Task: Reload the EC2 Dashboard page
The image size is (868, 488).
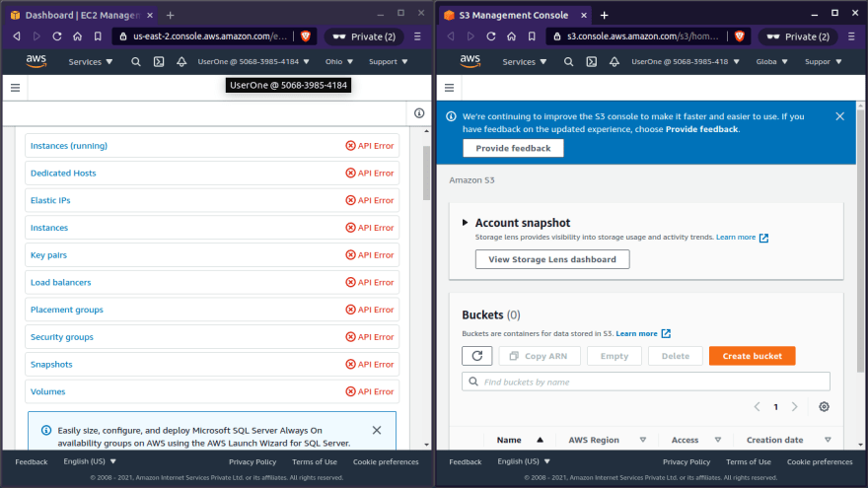Action: pos(57,36)
